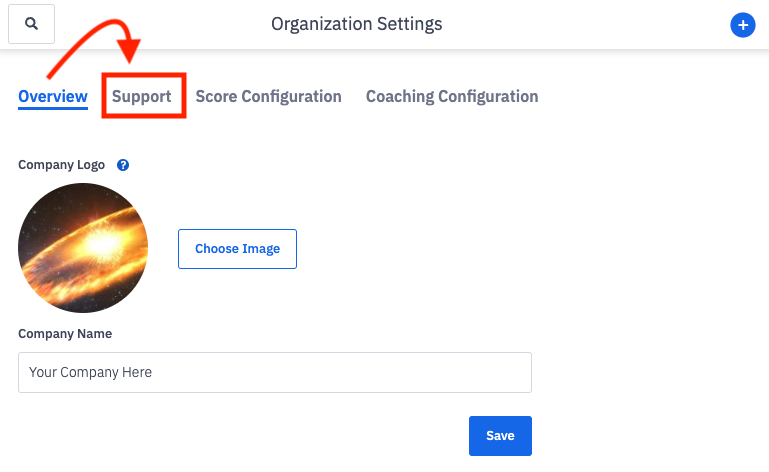This screenshot has height=472, width=769.
Task: Focus the Company Name text field
Action: coord(275,372)
